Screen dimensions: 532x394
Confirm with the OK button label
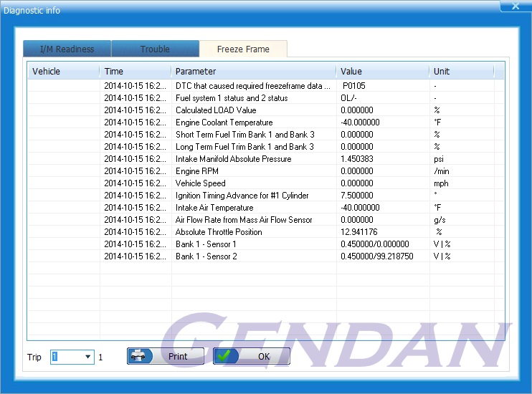coord(264,356)
